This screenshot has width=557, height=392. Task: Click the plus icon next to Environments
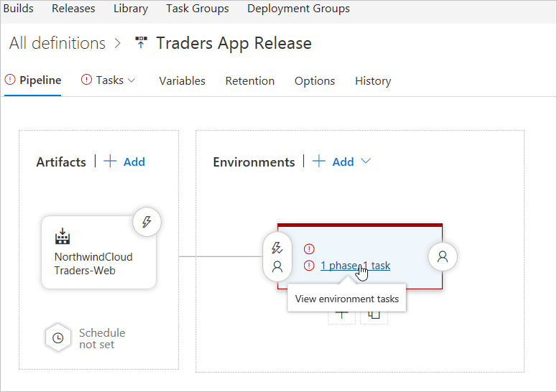point(319,161)
